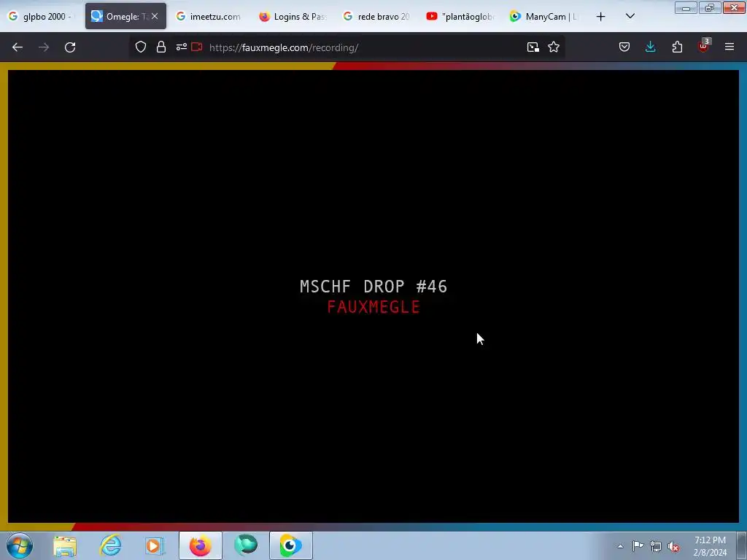Click the red camera sharing indicator
The image size is (747, 560).
197,47
